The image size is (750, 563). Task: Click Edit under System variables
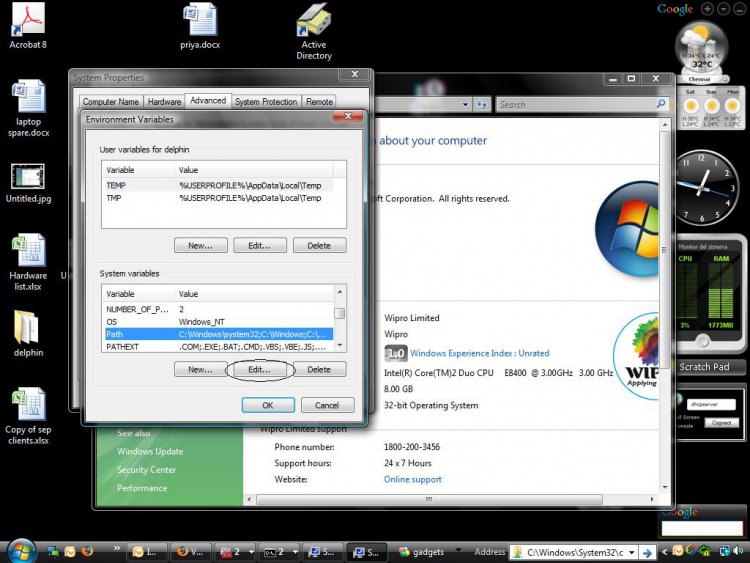click(x=259, y=369)
